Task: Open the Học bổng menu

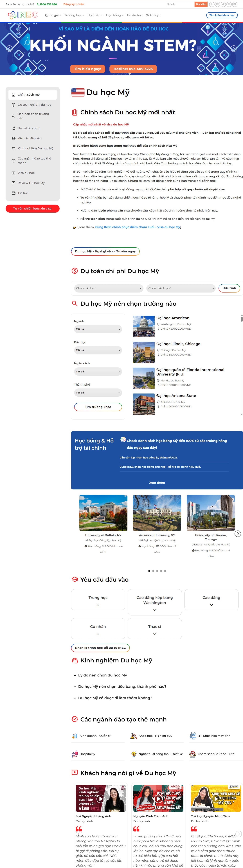Action: (x=115, y=15)
